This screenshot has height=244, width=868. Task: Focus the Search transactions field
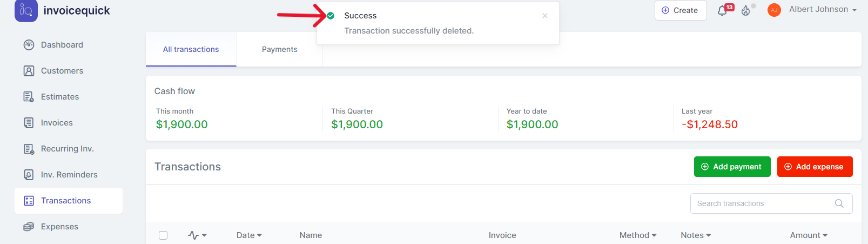[762, 203]
